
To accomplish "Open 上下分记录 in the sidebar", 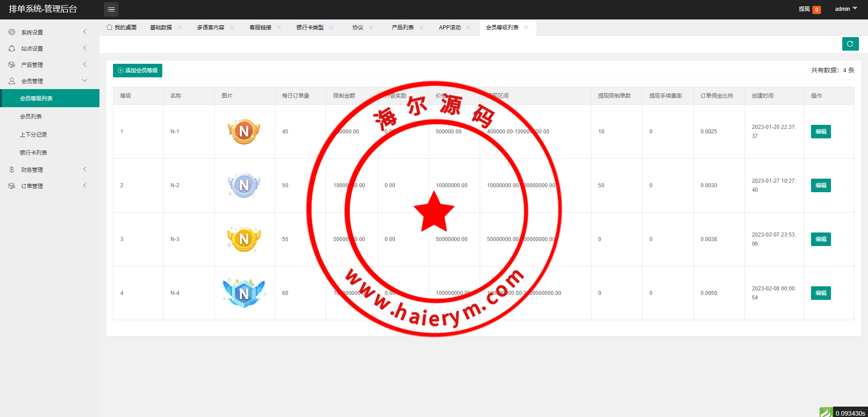I will [33, 135].
